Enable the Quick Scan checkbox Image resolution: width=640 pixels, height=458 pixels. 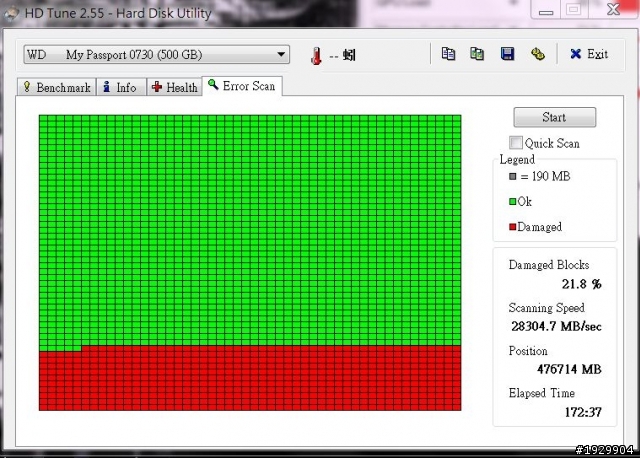[516, 143]
